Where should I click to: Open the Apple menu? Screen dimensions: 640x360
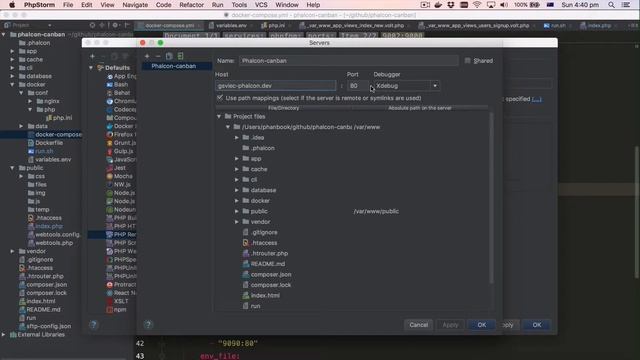pyautogui.click(x=12, y=5)
